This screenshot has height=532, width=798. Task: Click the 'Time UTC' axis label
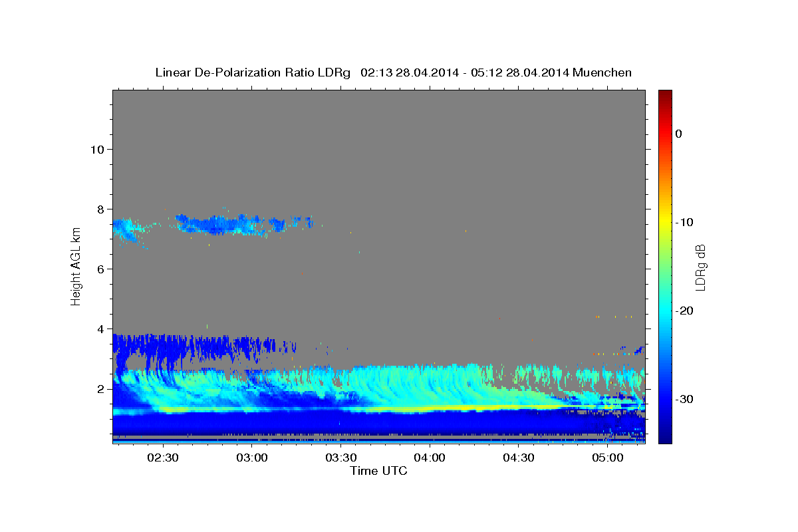click(x=378, y=471)
